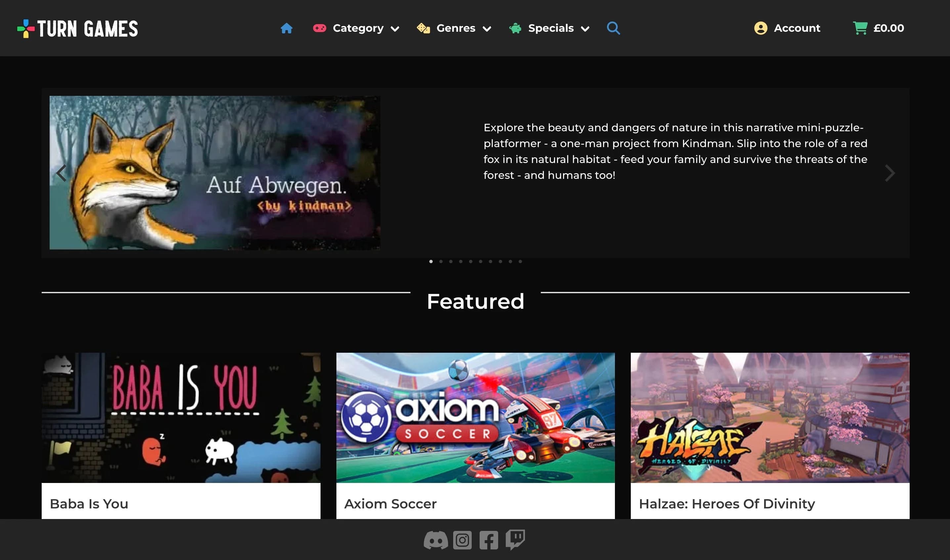Click the Baba Is You cover image
Image resolution: width=950 pixels, height=560 pixels.
tap(181, 418)
